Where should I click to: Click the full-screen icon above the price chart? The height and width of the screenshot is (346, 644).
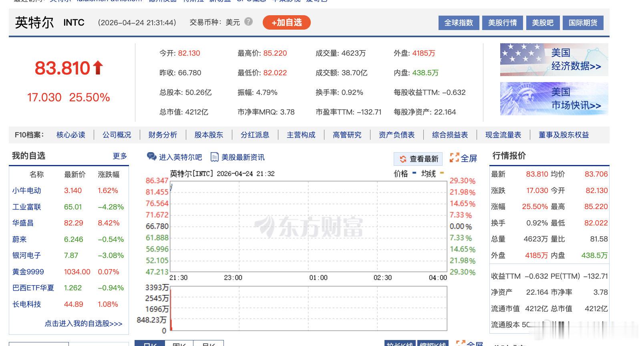454,158
